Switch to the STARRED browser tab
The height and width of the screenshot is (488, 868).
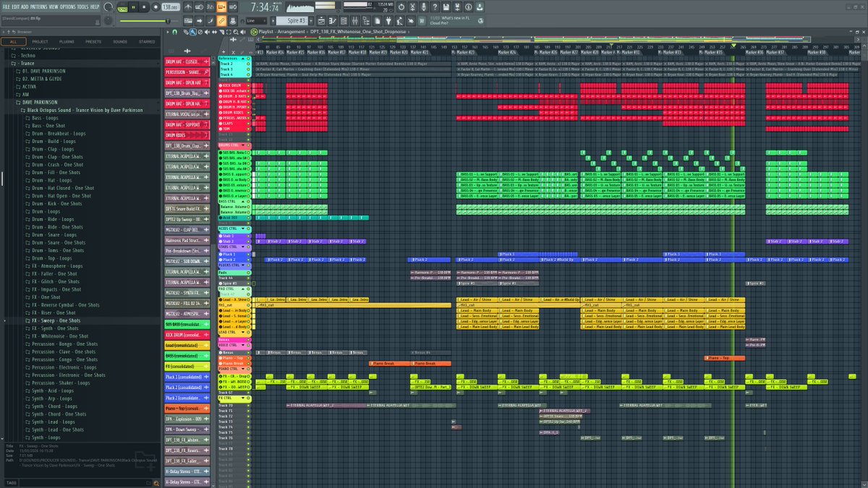(147, 42)
